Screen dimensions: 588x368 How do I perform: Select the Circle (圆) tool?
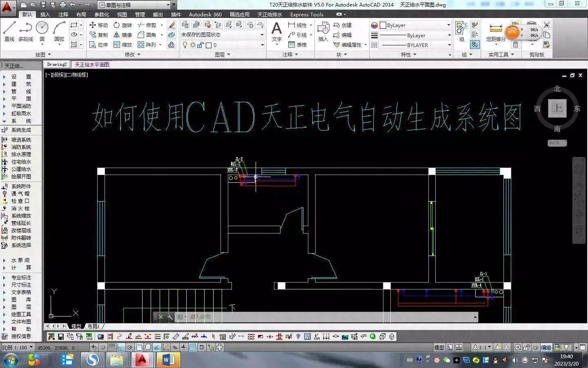pos(41,28)
